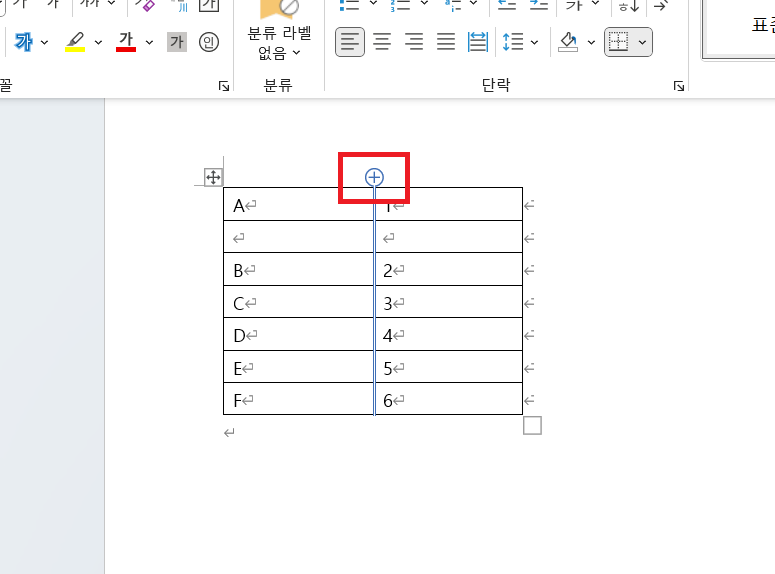Click the multilevel list icon

(453, 5)
